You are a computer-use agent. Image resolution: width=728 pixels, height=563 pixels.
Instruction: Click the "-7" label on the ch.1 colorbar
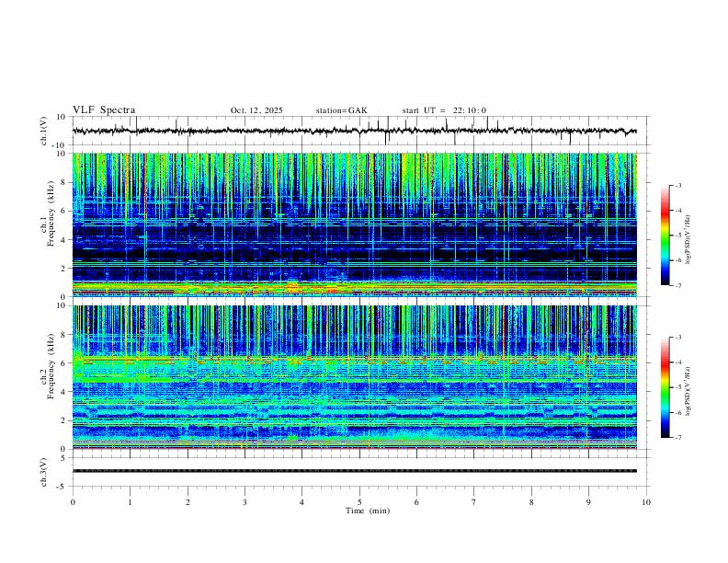678,286
